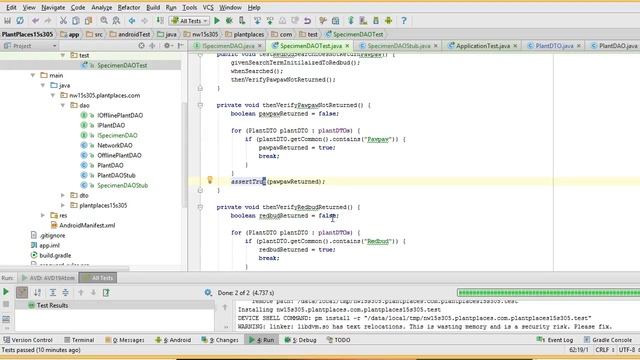
Task: Click the Stop square in Run panel
Action: pos(6,304)
